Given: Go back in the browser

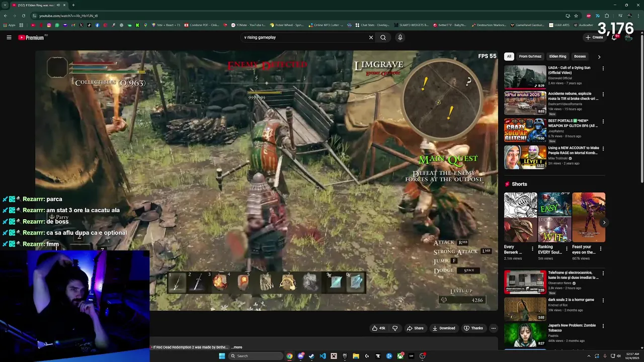Looking at the screenshot, I should tap(6, 16).
